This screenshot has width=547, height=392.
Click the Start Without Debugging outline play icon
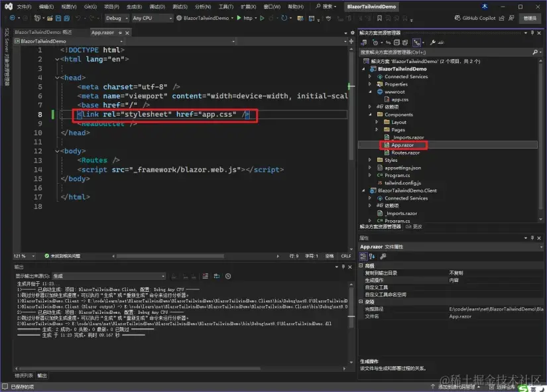pos(262,18)
